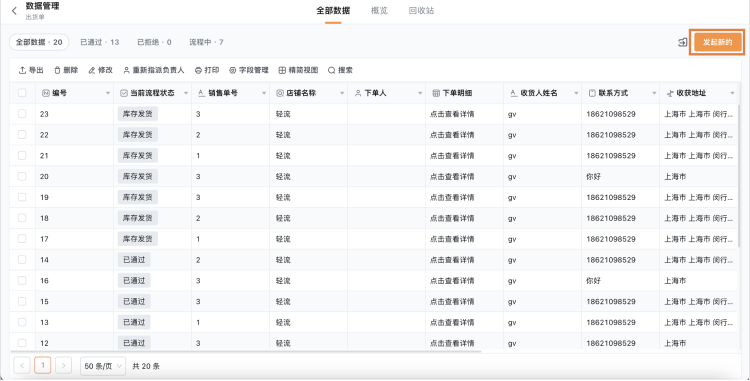
Task: Select the 全部数据 · 20 filter
Action: tap(39, 42)
